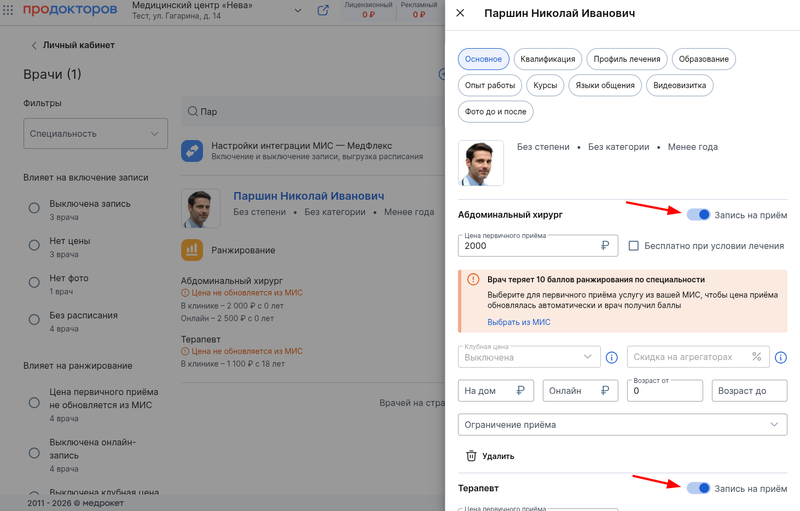The height and width of the screenshot is (511, 800).
Task: Click doctor photo in the doctors list
Action: tap(201, 209)
